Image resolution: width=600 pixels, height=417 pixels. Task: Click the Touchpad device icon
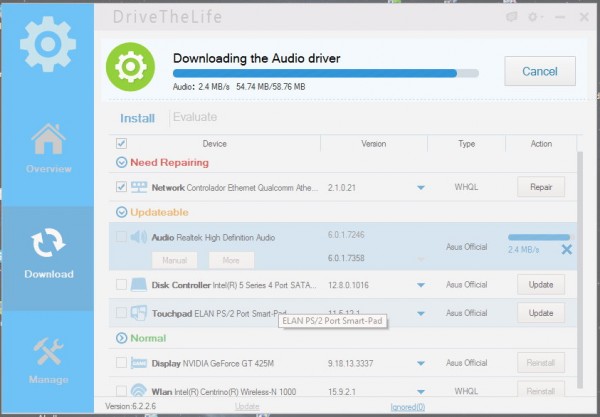point(139,313)
